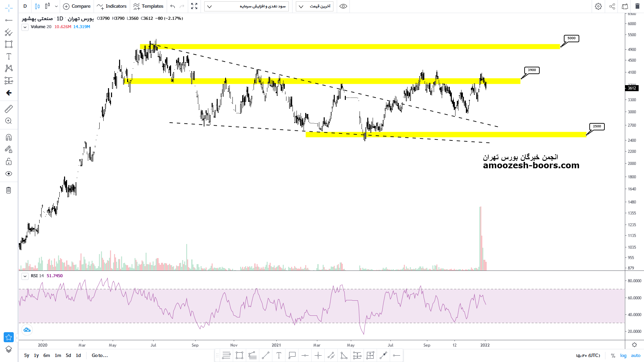The height and width of the screenshot is (362, 644).
Task: Select the ruler measure tool
Action: click(9, 109)
